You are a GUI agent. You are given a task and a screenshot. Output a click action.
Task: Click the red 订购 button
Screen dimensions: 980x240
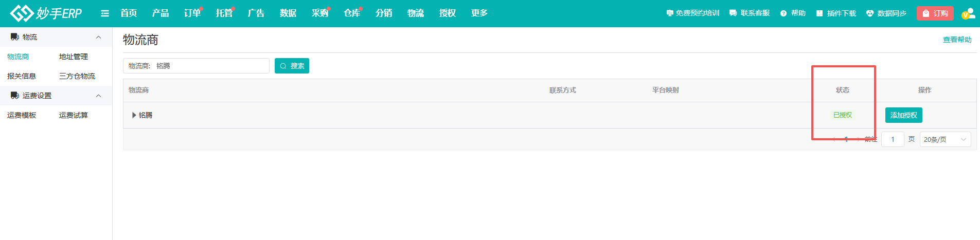(935, 13)
